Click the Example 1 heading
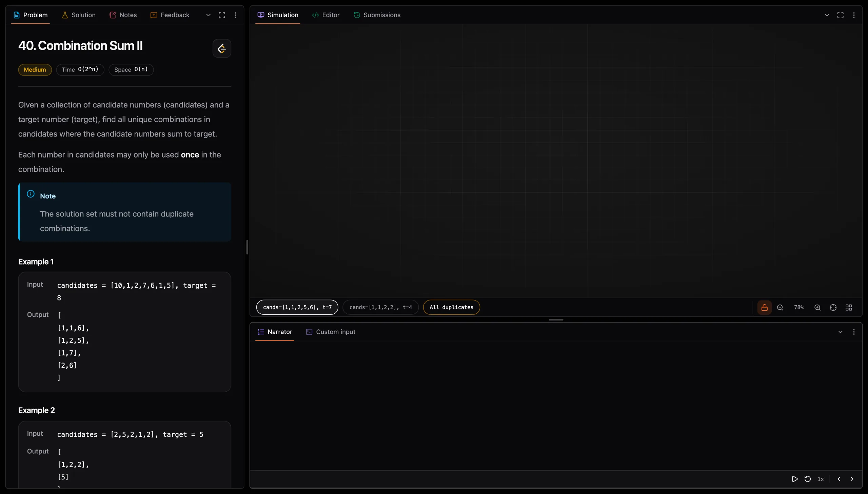 pyautogui.click(x=36, y=262)
